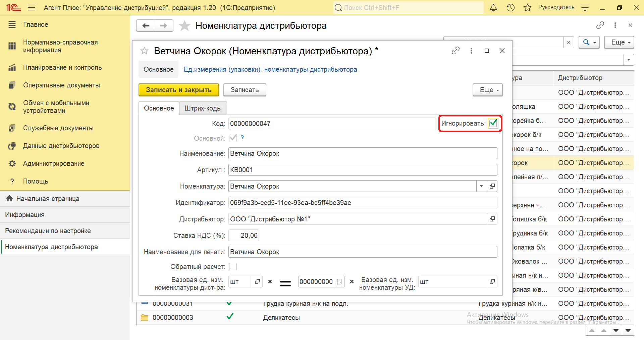
Task: Click Записать и закрыть button
Action: (x=179, y=90)
